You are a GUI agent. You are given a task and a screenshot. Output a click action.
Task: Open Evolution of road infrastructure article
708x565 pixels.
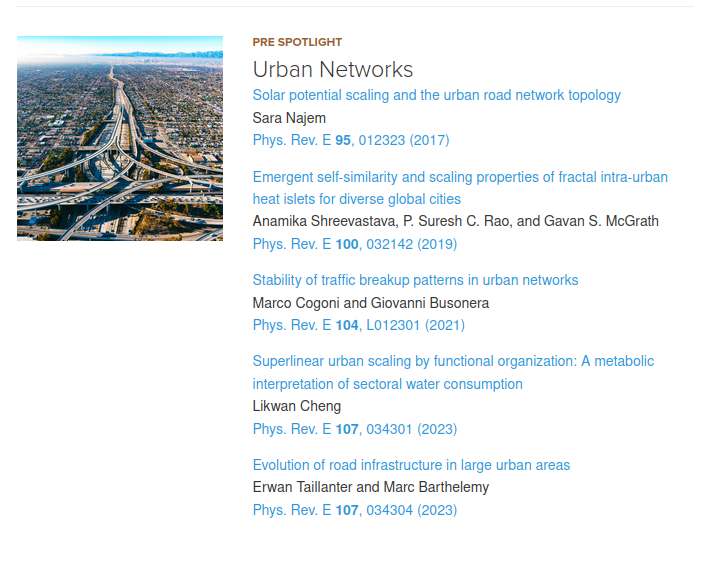[x=411, y=465]
